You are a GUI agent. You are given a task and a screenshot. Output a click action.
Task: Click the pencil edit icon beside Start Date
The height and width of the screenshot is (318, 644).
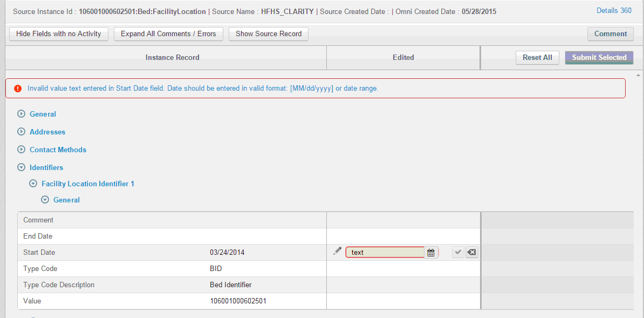337,251
